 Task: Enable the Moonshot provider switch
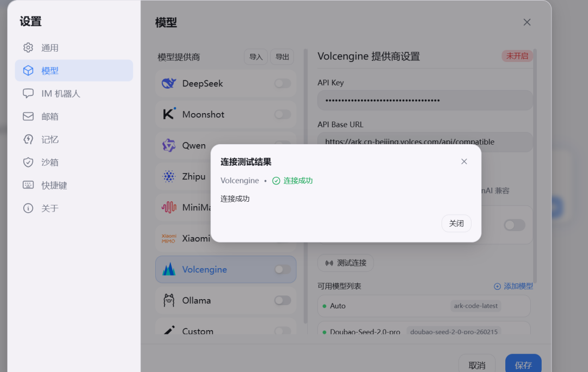[x=282, y=114]
